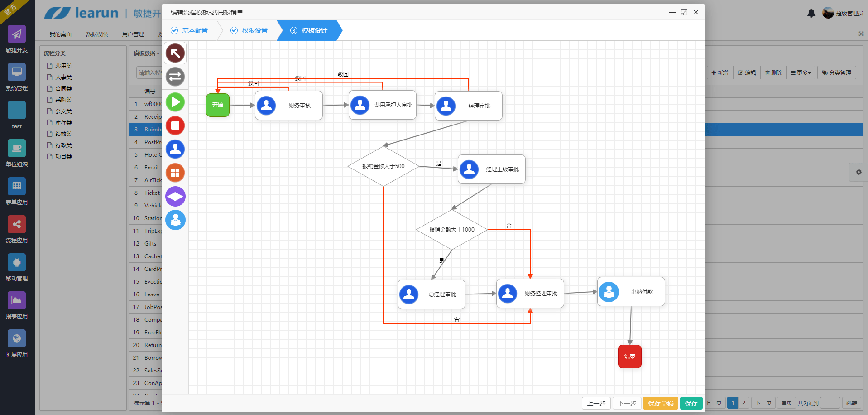Open 流程应用 in sidebar
868x415 pixels.
[17, 230]
